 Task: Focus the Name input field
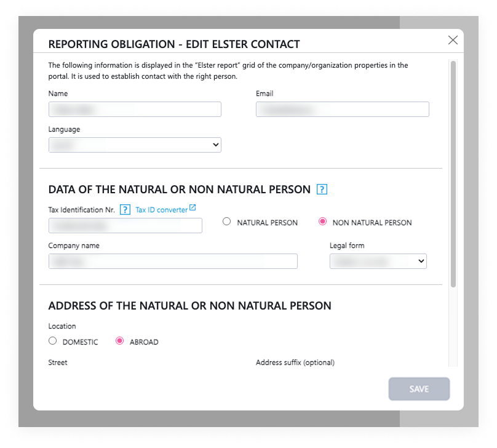[135, 110]
